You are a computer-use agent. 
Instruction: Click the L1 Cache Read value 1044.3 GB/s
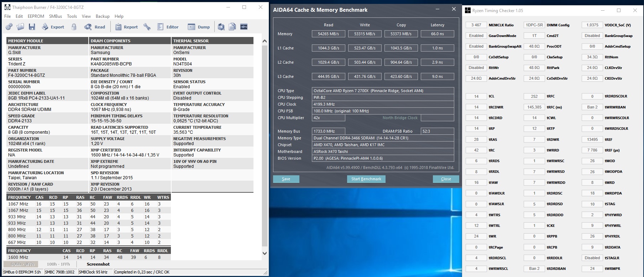[329, 48]
